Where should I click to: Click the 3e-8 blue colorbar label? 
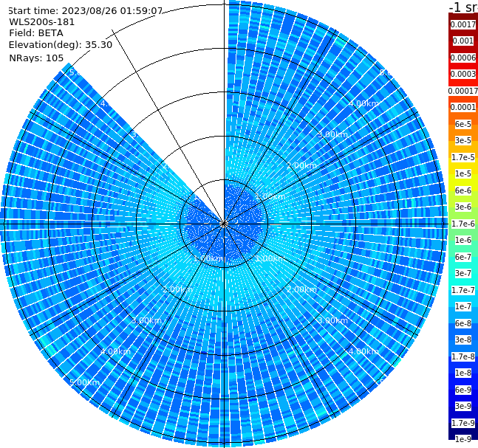[462, 340]
